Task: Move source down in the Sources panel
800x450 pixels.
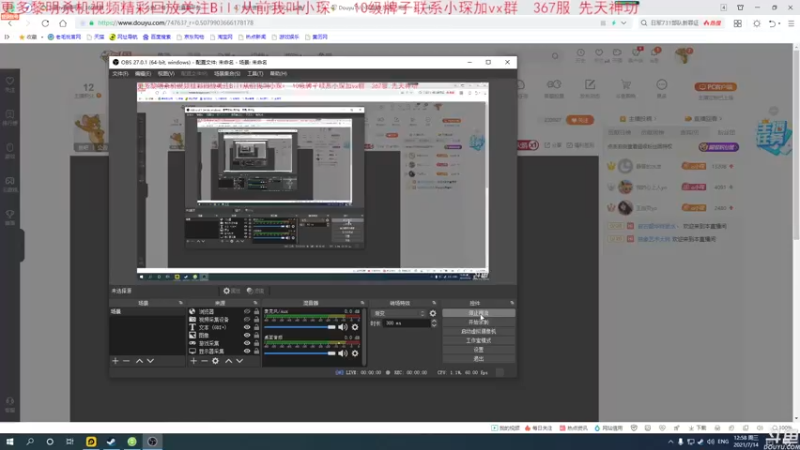Action: click(239, 361)
